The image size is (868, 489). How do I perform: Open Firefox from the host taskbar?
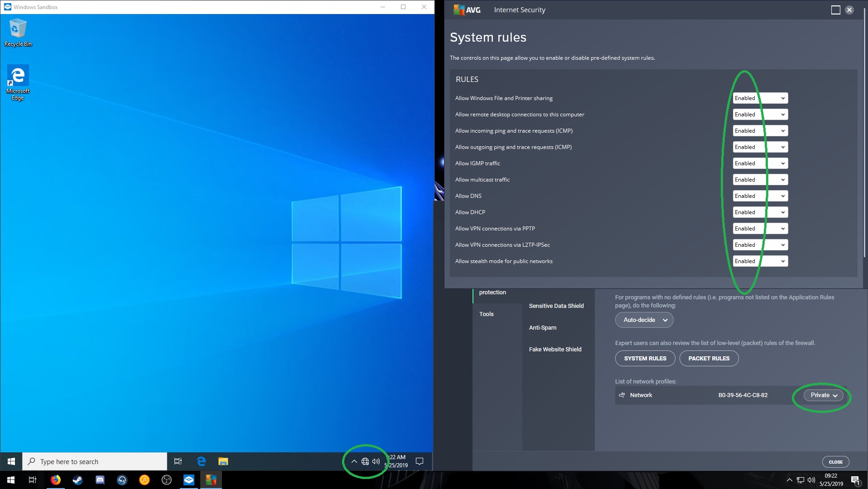tap(56, 480)
